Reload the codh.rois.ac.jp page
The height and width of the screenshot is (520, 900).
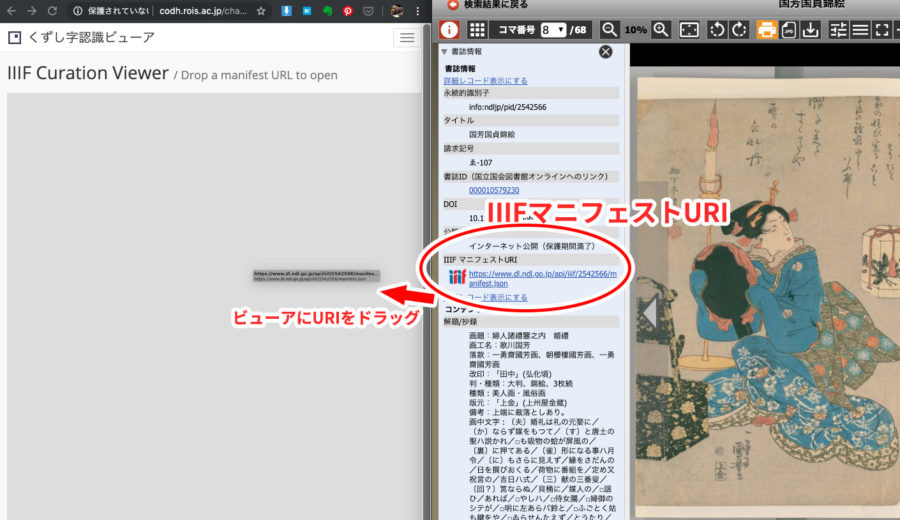[52, 11]
